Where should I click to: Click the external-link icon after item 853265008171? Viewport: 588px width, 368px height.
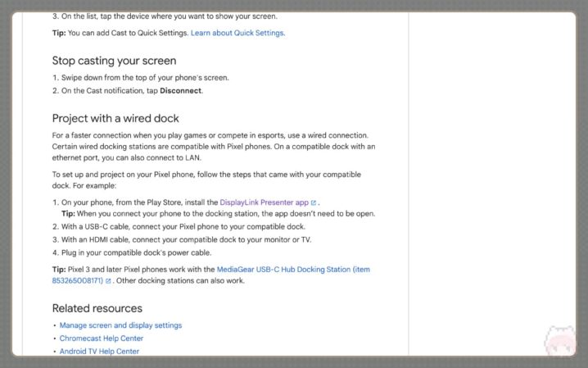point(108,281)
